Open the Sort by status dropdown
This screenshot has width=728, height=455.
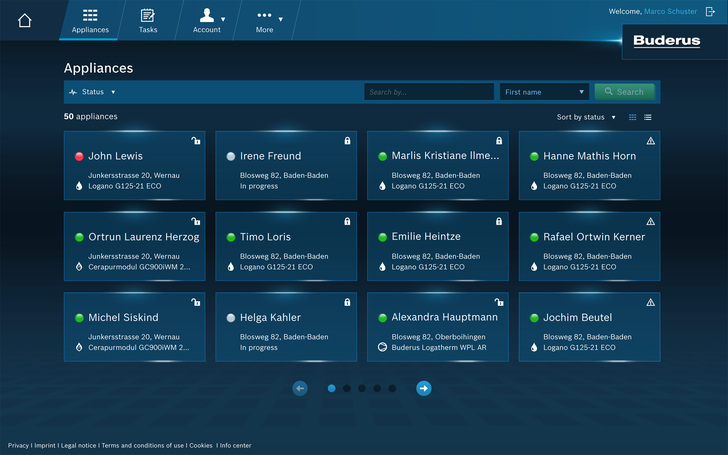click(x=586, y=118)
